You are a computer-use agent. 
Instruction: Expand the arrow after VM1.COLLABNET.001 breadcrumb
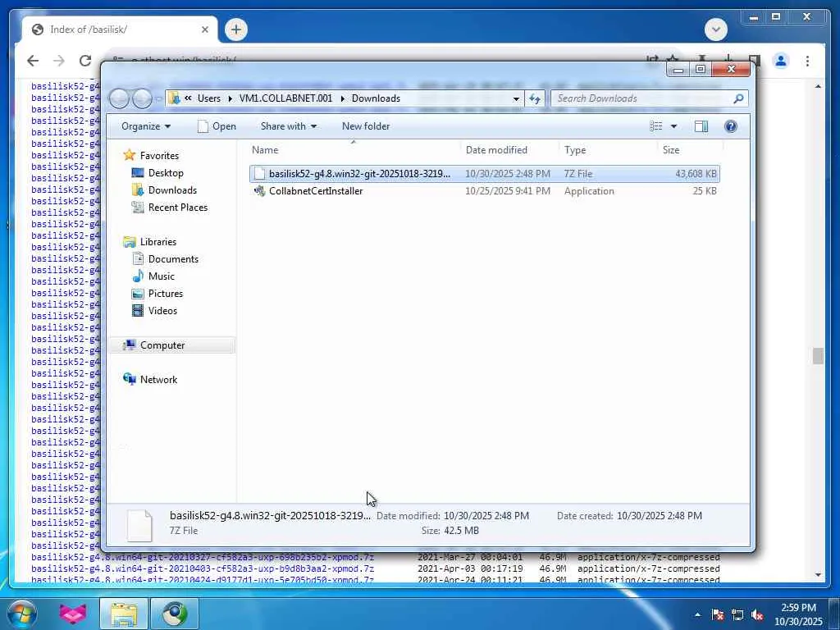click(342, 98)
